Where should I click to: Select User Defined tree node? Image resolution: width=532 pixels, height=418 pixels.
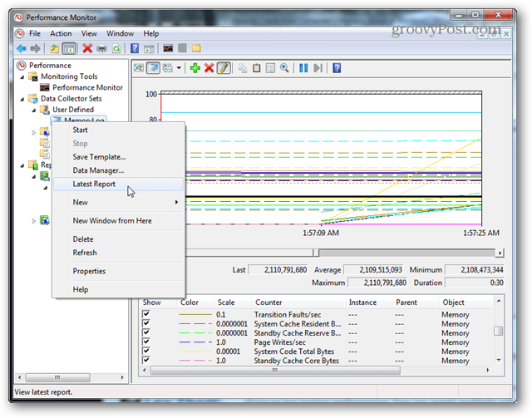(73, 110)
